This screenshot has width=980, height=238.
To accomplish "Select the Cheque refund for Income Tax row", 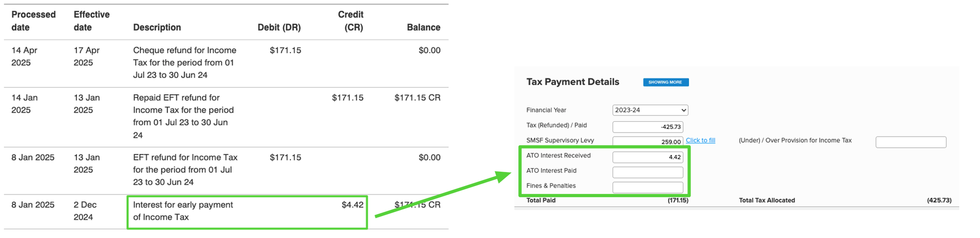I will 226,63.
